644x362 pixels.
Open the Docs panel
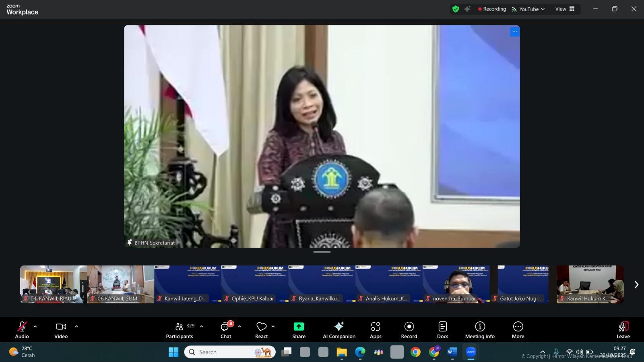[442, 330]
